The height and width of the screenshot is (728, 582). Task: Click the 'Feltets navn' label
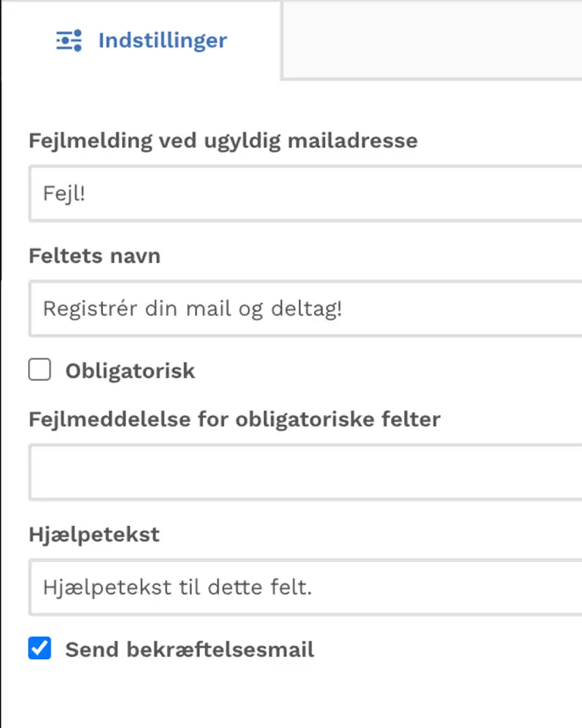pyautogui.click(x=95, y=256)
